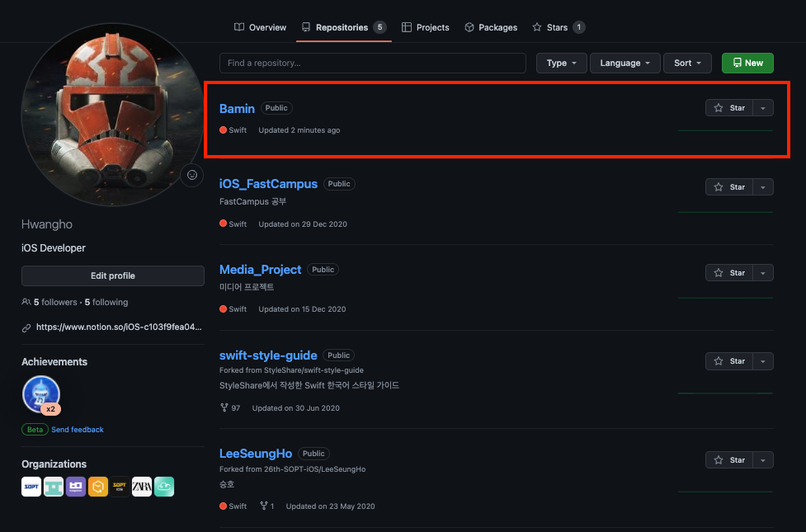Star the iOS_FastCampus repository
This screenshot has width=806, height=532.
(729, 187)
